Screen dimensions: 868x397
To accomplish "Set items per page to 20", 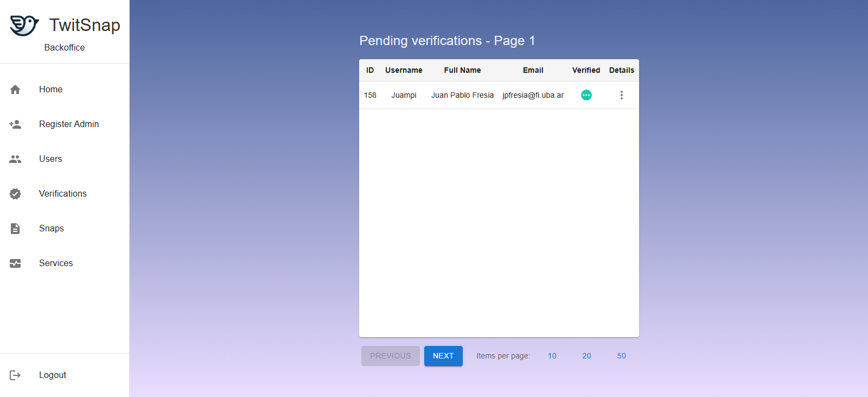I will tap(586, 356).
